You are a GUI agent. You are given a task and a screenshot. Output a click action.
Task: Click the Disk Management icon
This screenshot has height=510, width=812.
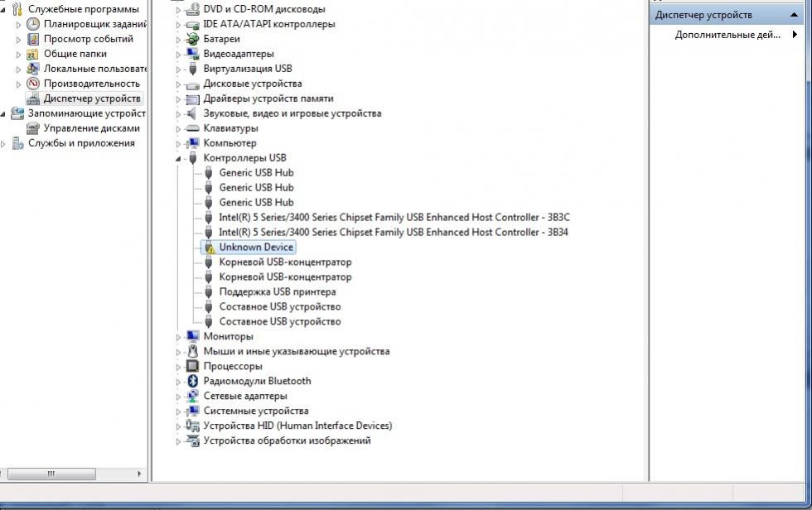[33, 128]
